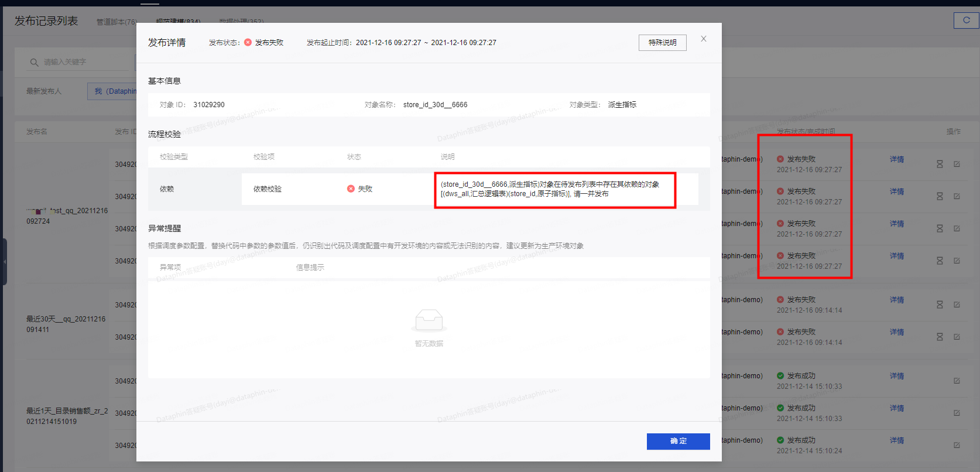This screenshot has height=472, width=980.
Task: Toggle the left sidebar collapse handle
Action: click(x=4, y=262)
